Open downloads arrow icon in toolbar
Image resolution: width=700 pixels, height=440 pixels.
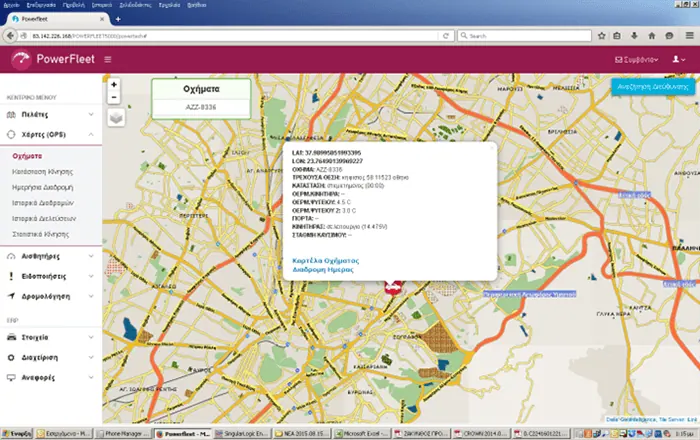coord(634,36)
